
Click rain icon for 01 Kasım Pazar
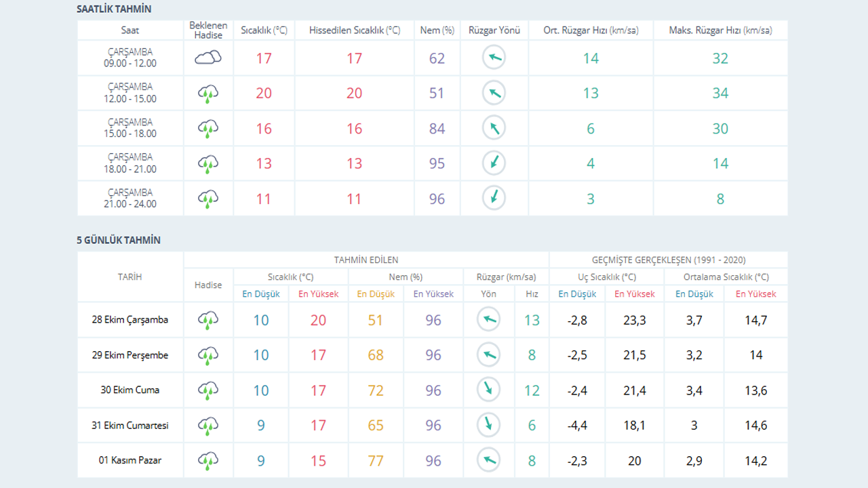208,461
